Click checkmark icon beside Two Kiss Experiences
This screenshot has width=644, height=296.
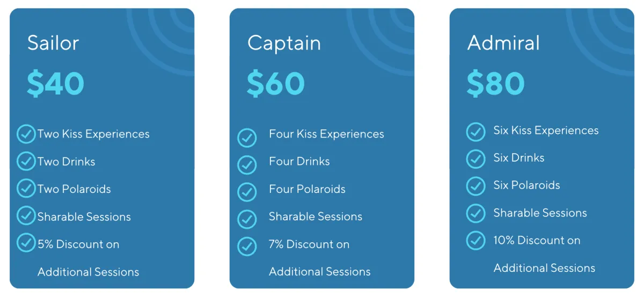26,134
